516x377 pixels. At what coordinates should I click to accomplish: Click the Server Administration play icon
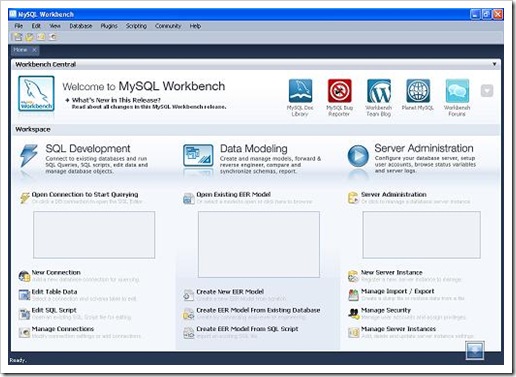pyautogui.click(x=358, y=156)
